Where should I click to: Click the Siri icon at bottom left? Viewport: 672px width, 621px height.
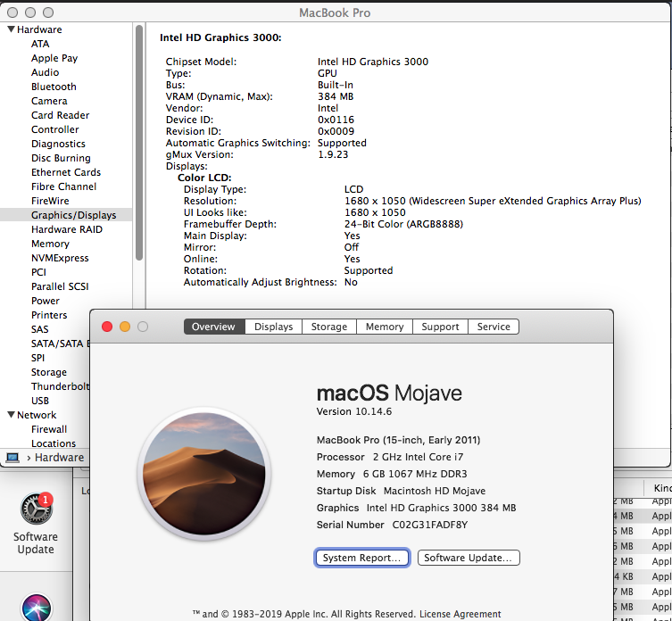click(36, 609)
